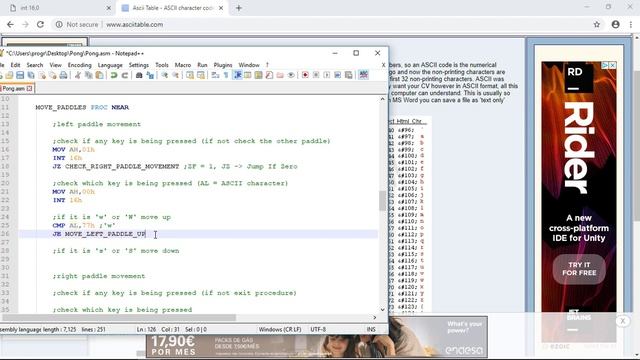640x360 pixels.
Task: Open Find with the binoculars icon
Action: [139, 75]
